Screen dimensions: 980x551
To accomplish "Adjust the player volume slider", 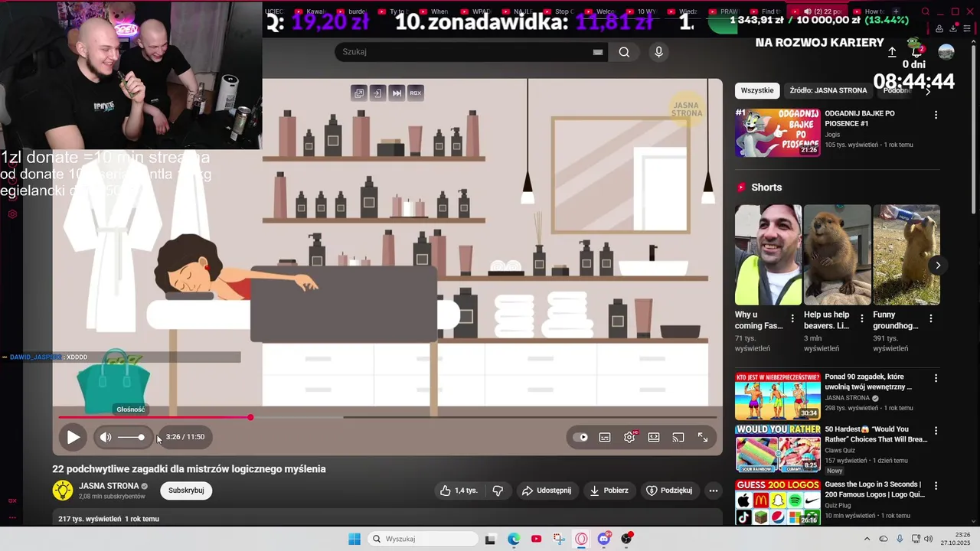I will [x=131, y=437].
